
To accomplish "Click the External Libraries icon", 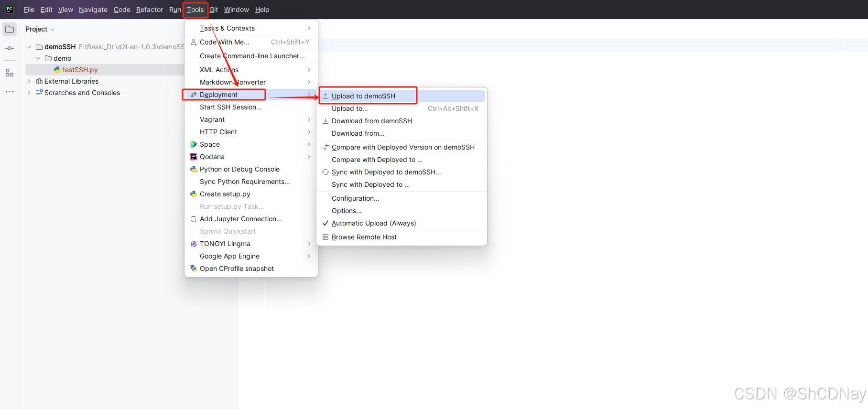I will pos(39,81).
